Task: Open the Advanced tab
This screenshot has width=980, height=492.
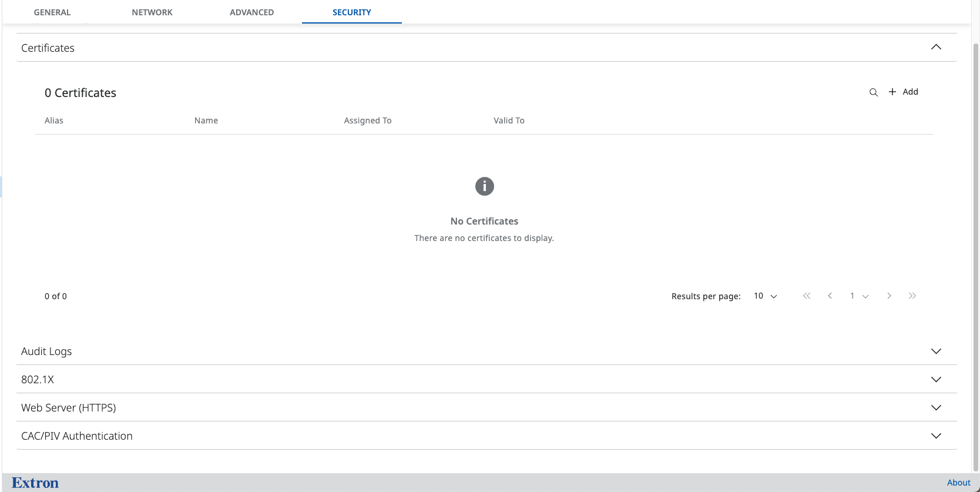Action: click(251, 12)
